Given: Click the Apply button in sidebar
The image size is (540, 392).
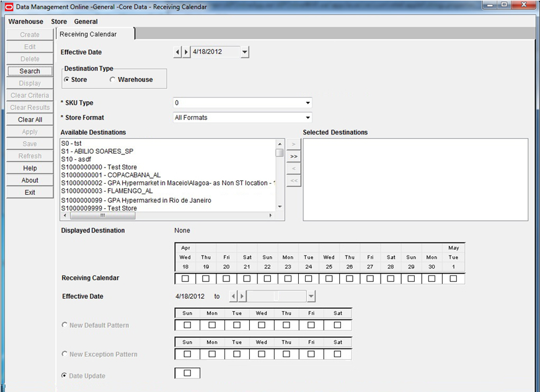Looking at the screenshot, I should pyautogui.click(x=30, y=131).
